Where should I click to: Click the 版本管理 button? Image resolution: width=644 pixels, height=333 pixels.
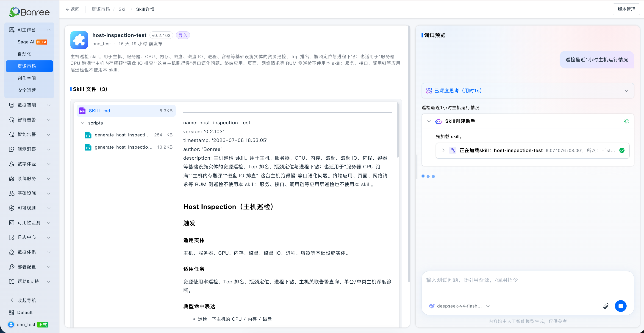click(626, 9)
